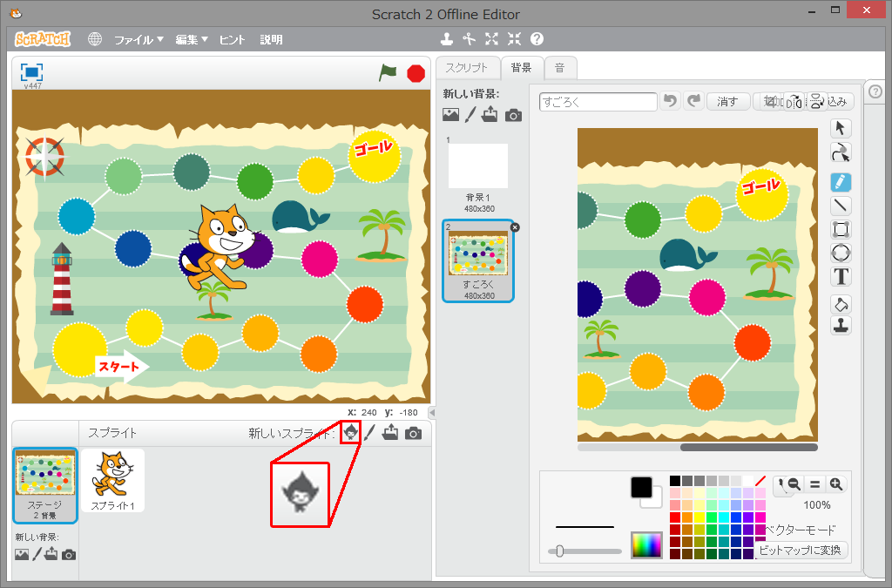Viewport: 892px width, 588px height.
Task: Open the globe language menu
Action: 95,38
